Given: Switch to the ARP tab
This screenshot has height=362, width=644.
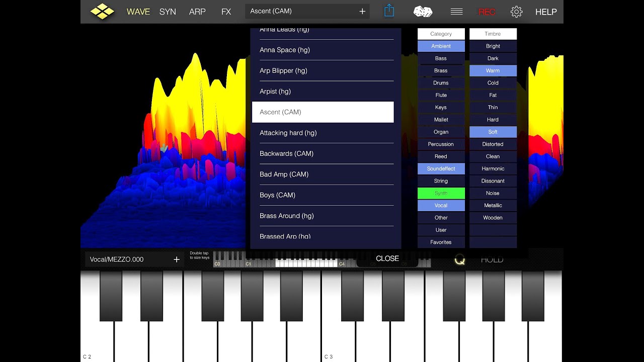Looking at the screenshot, I should pos(197,12).
